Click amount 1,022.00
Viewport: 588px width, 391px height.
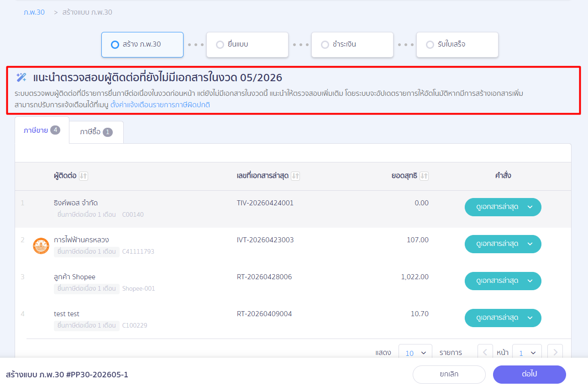[x=415, y=277]
